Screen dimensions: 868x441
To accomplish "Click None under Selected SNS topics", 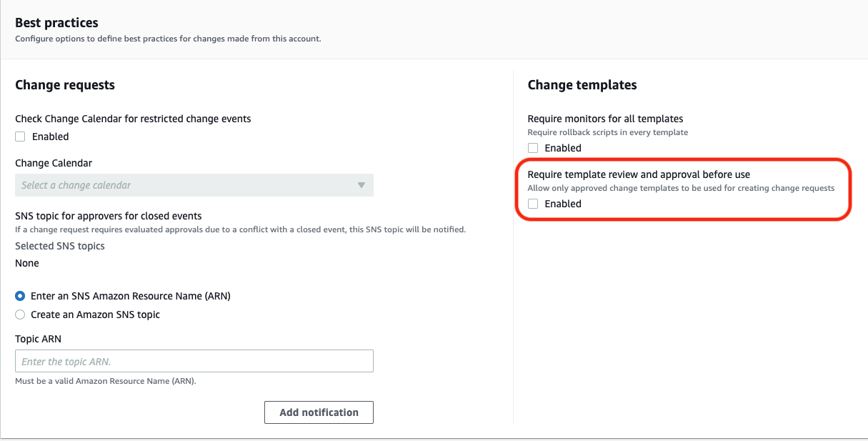I will (x=27, y=263).
